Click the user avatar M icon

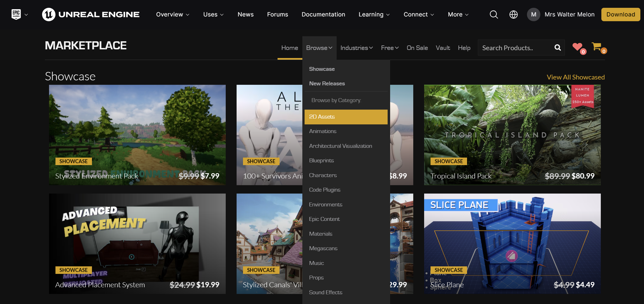533,15
